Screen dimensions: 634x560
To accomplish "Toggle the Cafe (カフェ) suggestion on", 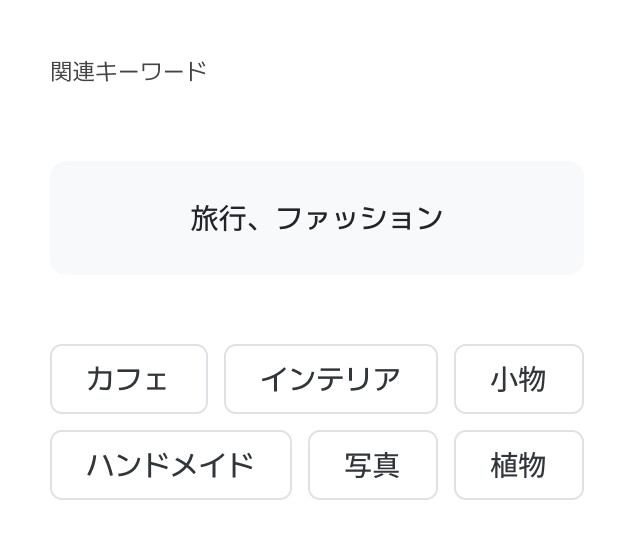I will pos(128,379).
